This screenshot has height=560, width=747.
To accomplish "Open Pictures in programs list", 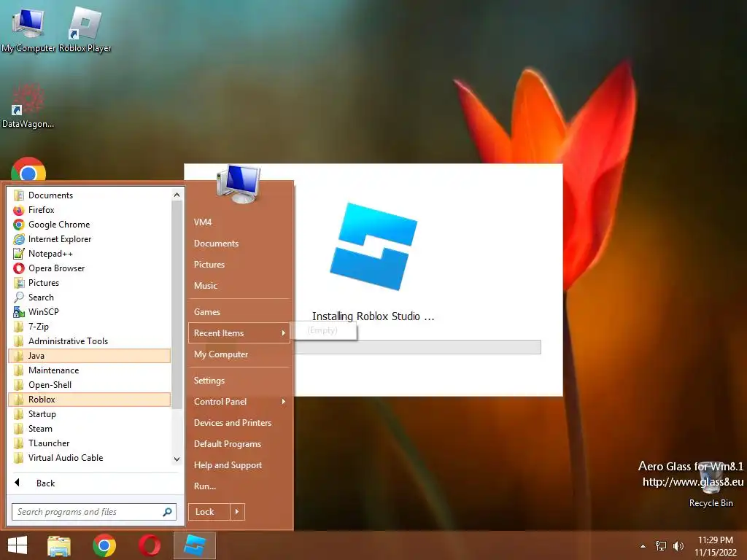I will [90, 283].
